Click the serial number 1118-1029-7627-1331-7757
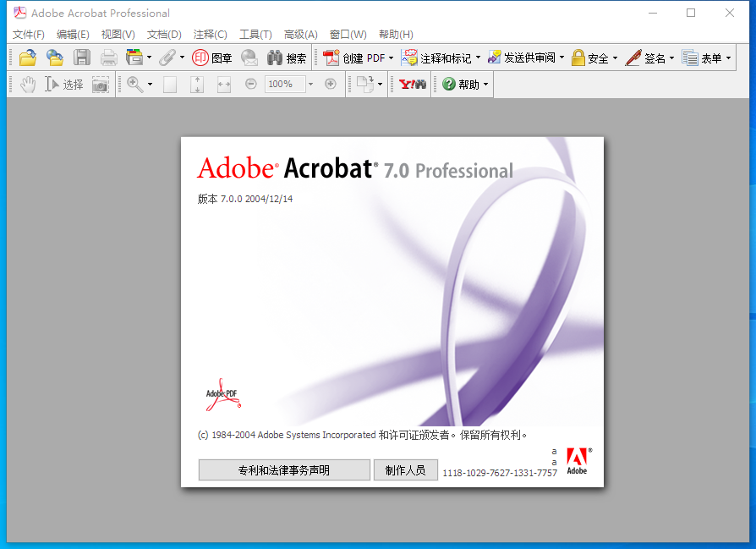This screenshot has width=756, height=549. pos(500,473)
